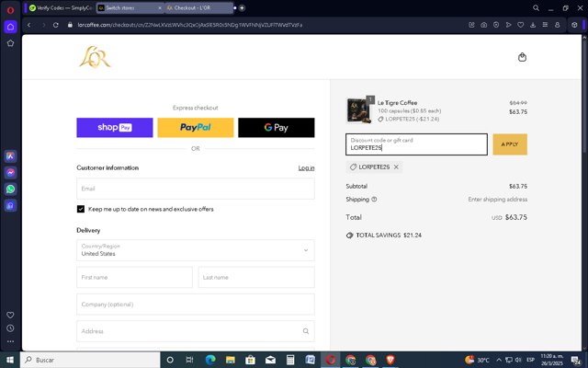Open Microsoft Edge from taskbar

pyautogui.click(x=210, y=360)
